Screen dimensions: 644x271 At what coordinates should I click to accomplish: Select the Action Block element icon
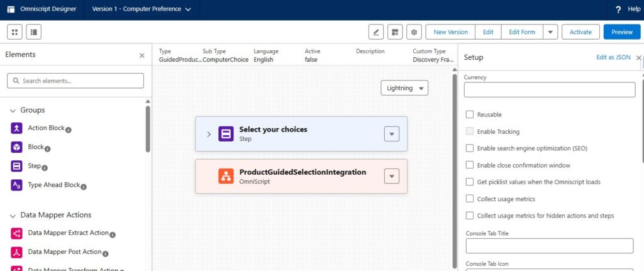pos(16,128)
